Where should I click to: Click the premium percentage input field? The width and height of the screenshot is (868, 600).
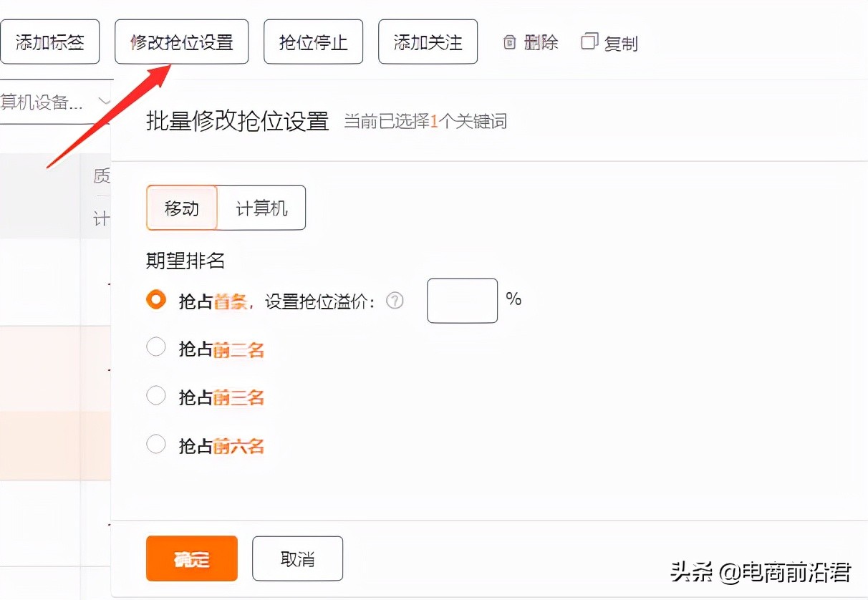[x=462, y=301]
